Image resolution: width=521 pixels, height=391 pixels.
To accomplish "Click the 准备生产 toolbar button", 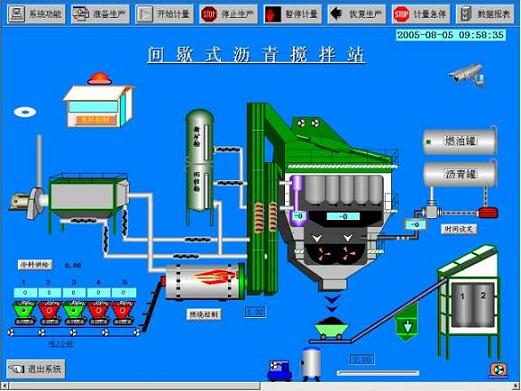I will point(100,14).
